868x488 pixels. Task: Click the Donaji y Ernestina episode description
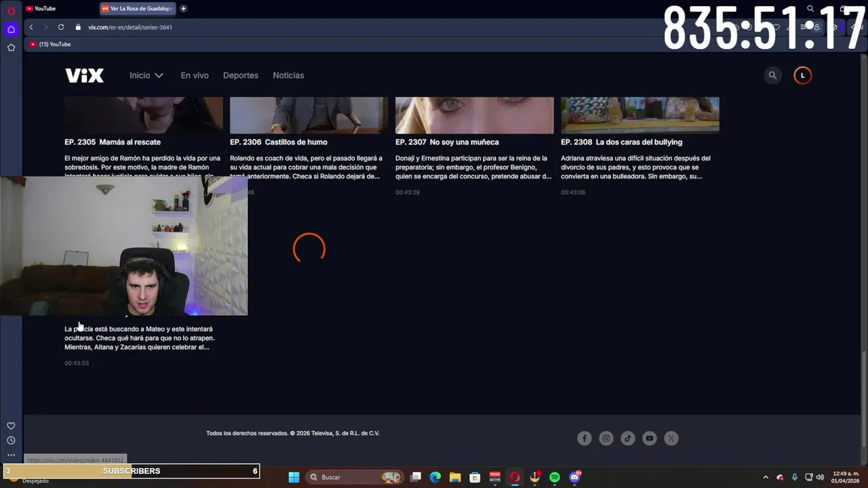[x=473, y=167]
